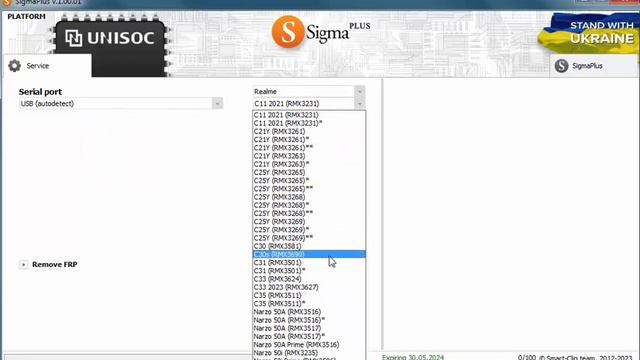The height and width of the screenshot is (360, 640).
Task: Select C25Y (RMX3265)* single asterisk entry
Action: (309, 180)
